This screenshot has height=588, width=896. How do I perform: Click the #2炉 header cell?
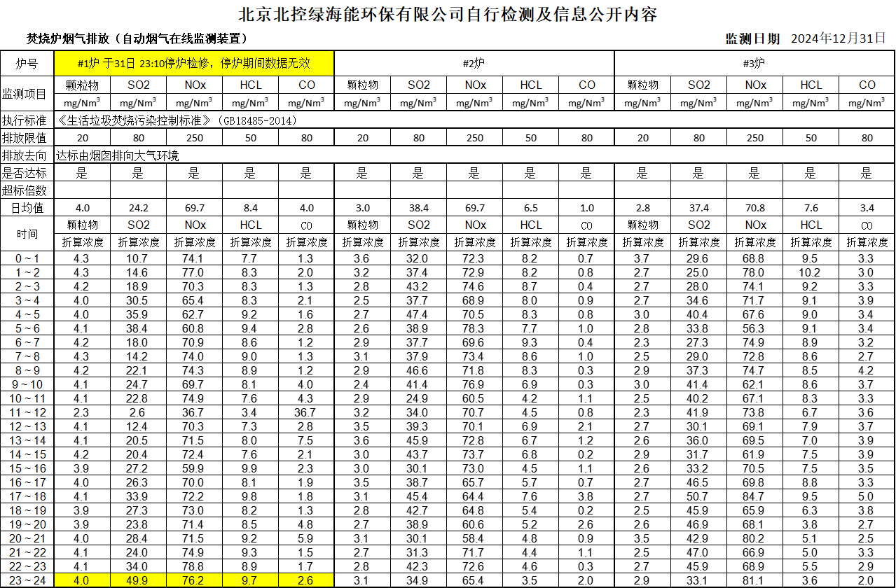click(x=474, y=64)
